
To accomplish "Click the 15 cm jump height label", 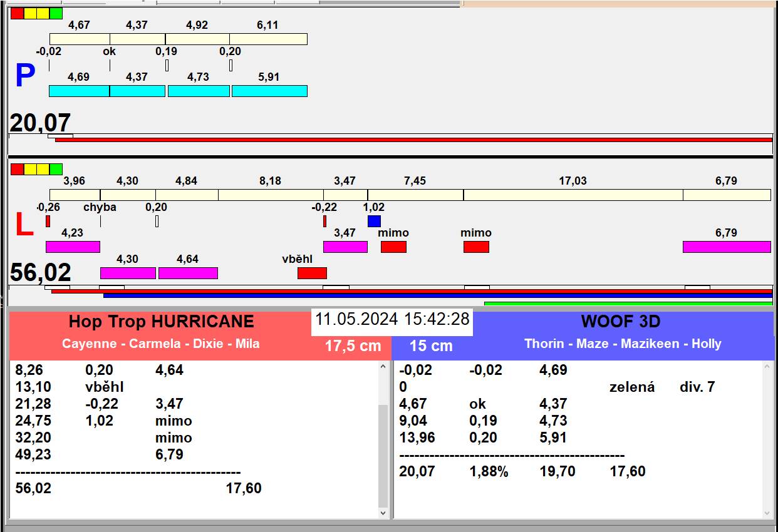I will (431, 346).
